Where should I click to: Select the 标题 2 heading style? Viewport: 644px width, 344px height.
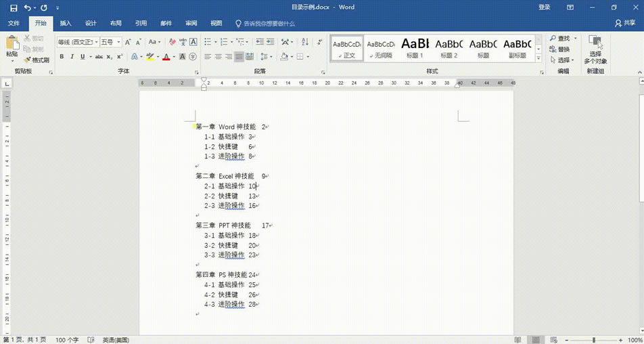tap(449, 48)
